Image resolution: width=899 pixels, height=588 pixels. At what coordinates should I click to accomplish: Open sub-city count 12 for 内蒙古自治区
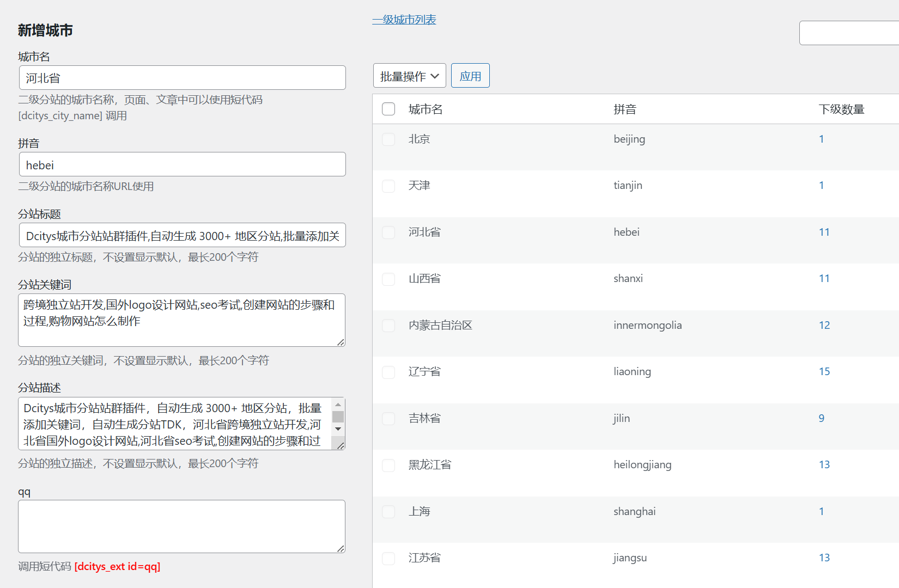(824, 325)
